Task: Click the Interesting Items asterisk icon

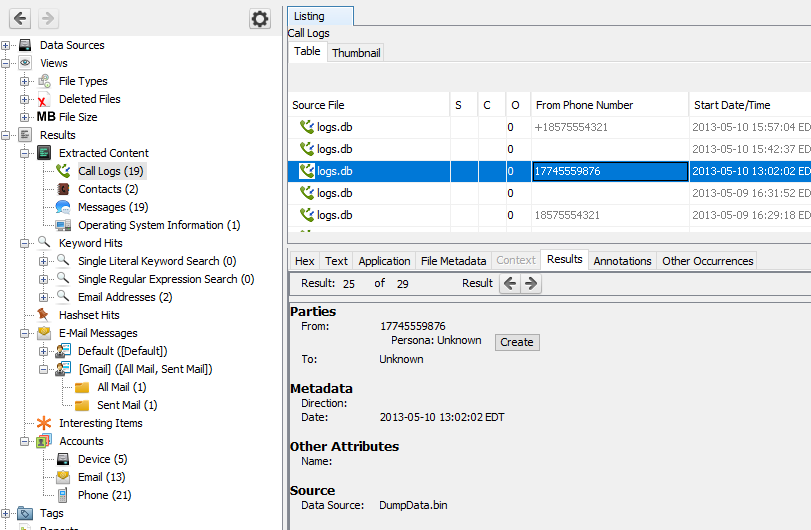Action: tap(44, 423)
